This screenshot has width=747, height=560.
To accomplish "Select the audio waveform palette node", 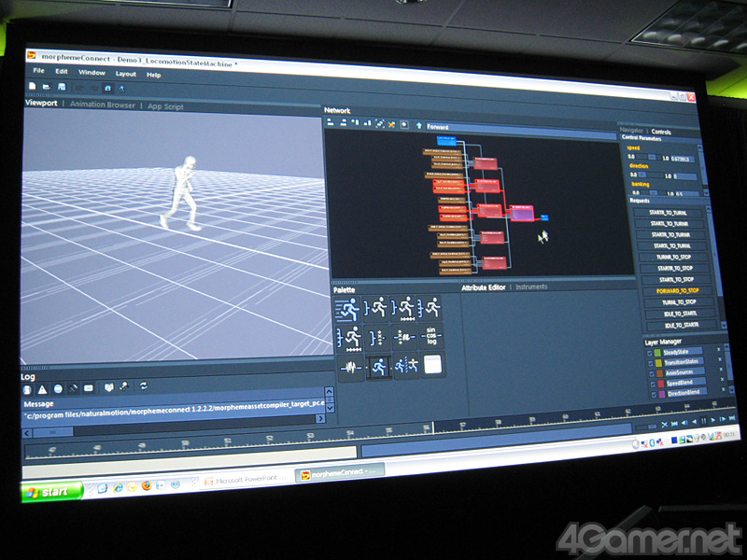I will click(351, 367).
